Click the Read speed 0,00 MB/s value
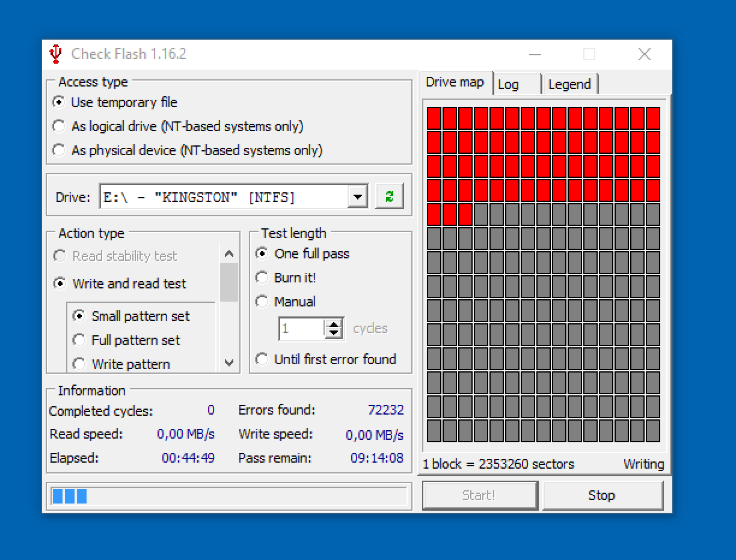The height and width of the screenshot is (560, 736). coord(186,434)
